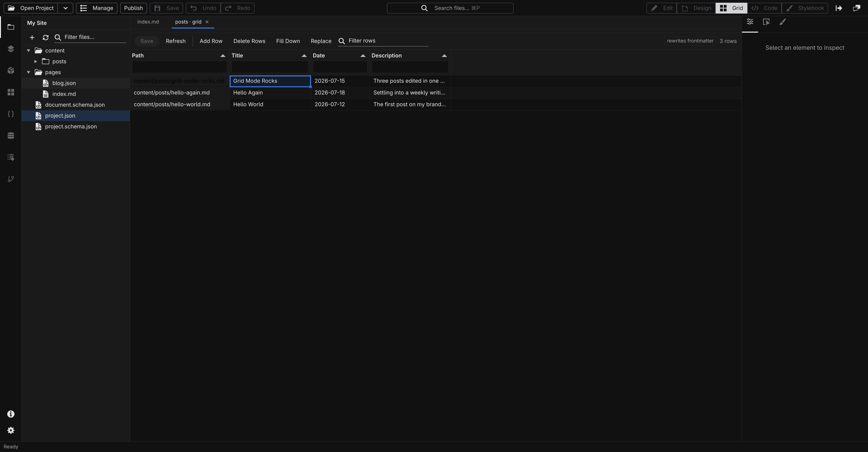
Task: Click Delete Rows
Action: (249, 41)
